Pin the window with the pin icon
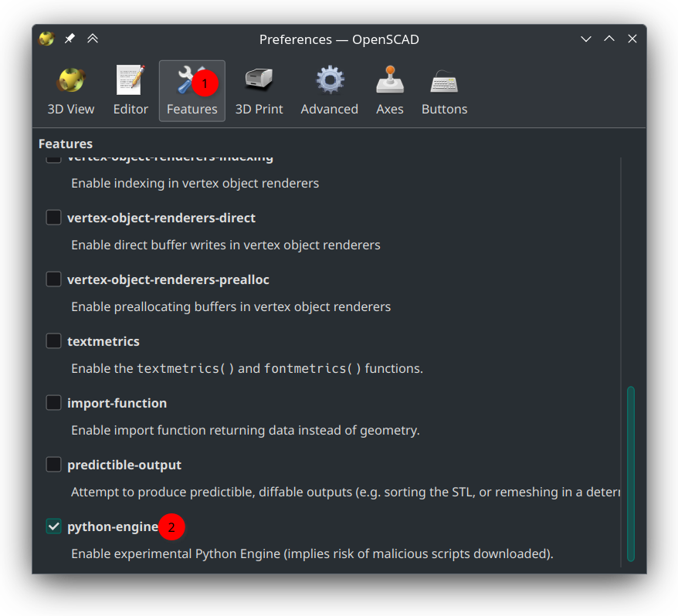The width and height of the screenshot is (678, 616). [69, 39]
